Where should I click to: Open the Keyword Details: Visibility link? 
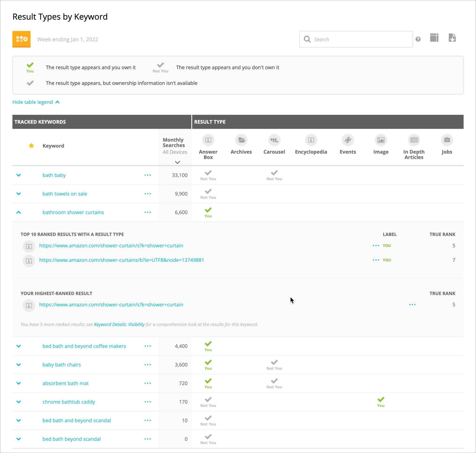[x=119, y=324]
